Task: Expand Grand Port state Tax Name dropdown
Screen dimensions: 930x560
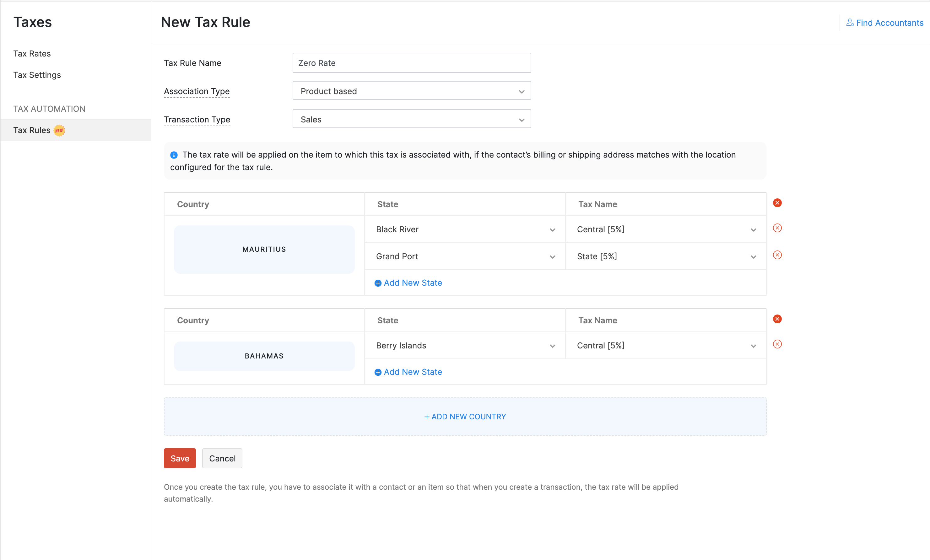Action: click(752, 256)
